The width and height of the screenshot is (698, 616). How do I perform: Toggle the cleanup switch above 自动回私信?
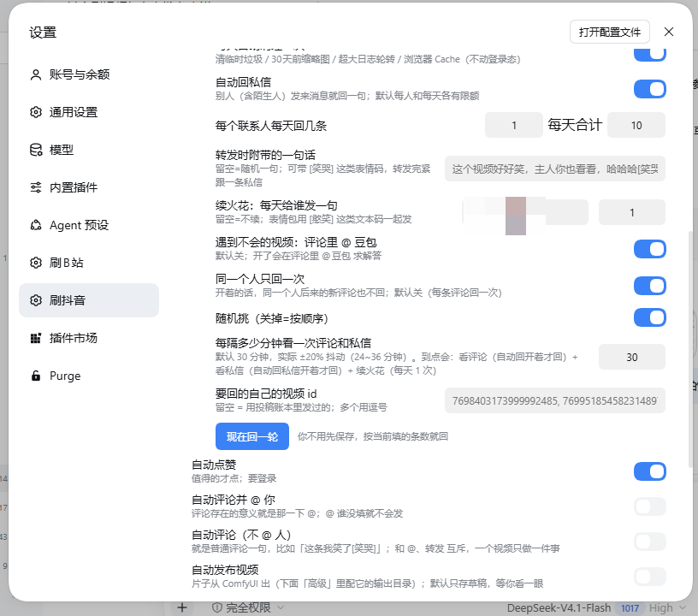tap(650, 54)
